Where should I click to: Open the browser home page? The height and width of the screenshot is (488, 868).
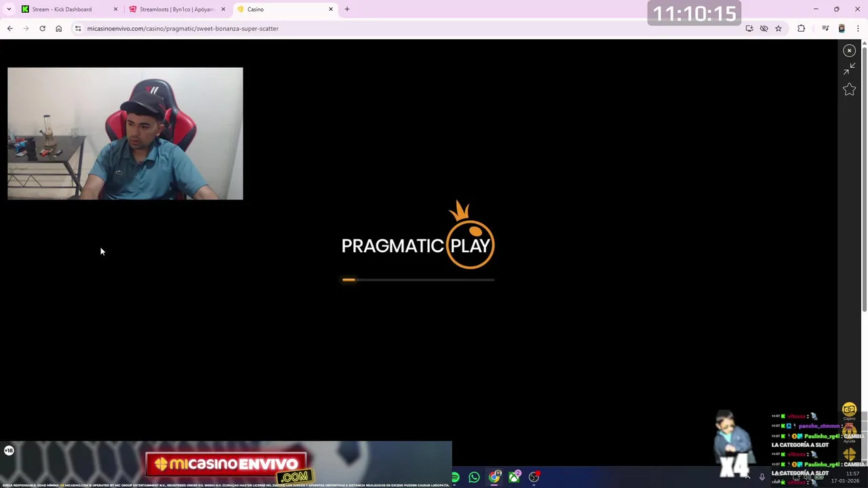coord(58,28)
